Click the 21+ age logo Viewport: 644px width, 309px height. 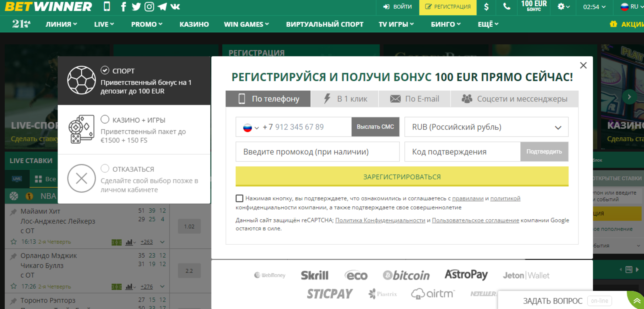pos(21,24)
